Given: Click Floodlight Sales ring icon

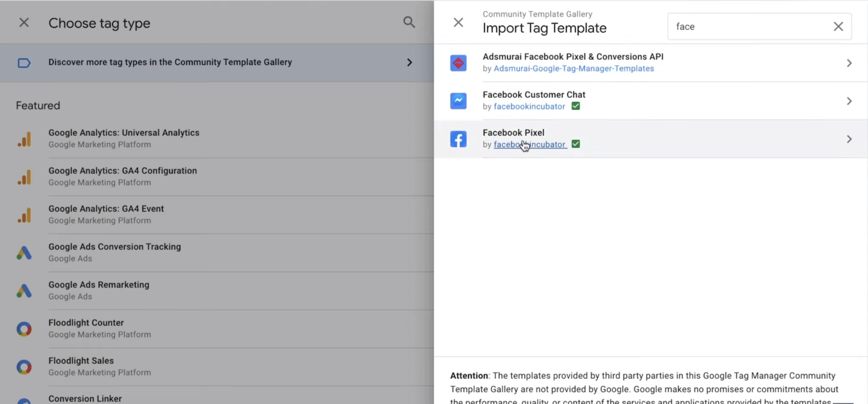Looking at the screenshot, I should point(24,367).
